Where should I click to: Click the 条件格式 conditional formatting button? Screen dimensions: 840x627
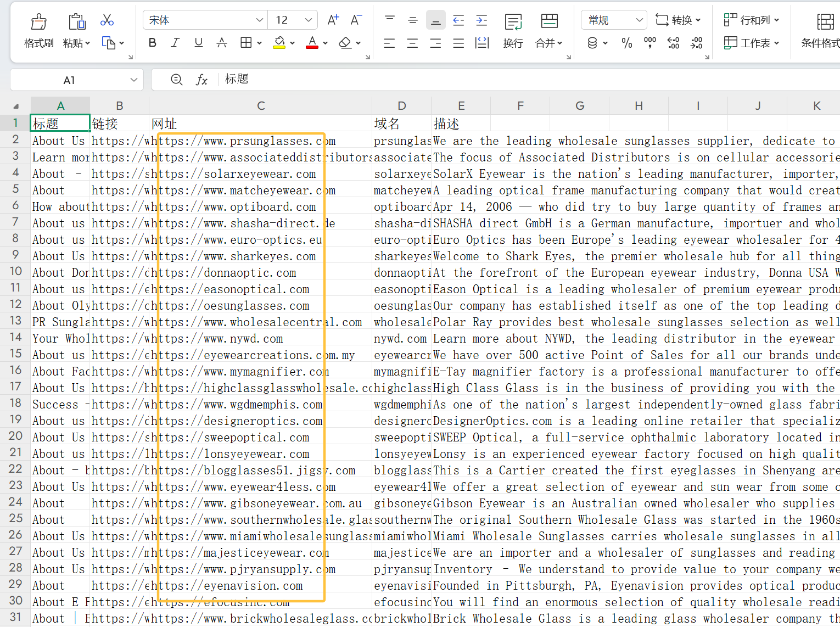(x=822, y=31)
